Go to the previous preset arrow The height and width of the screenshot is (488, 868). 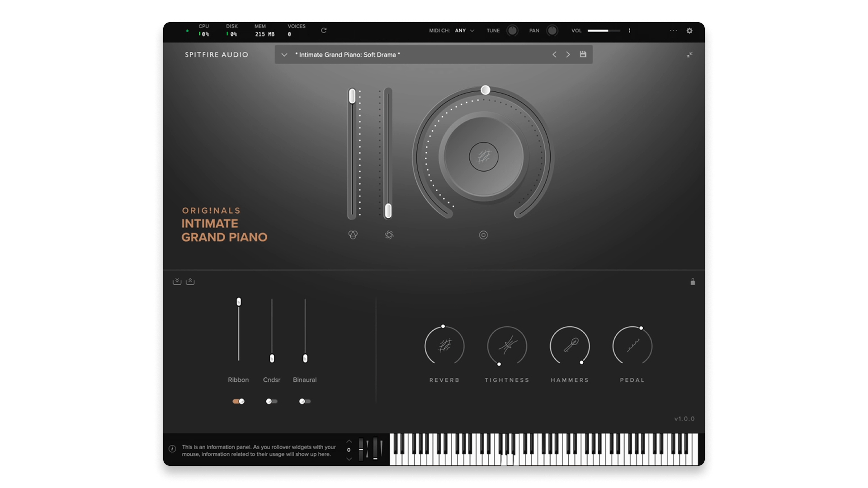coord(554,55)
